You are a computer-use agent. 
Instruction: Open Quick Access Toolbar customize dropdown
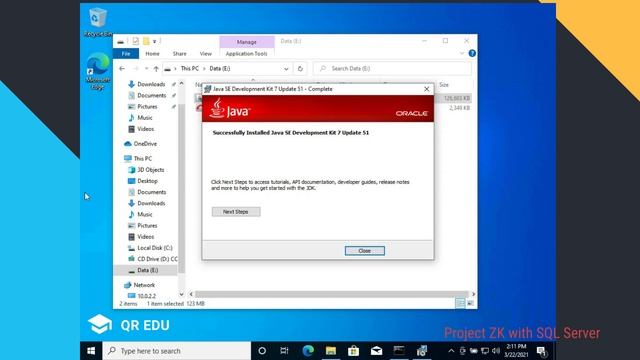tap(155, 41)
